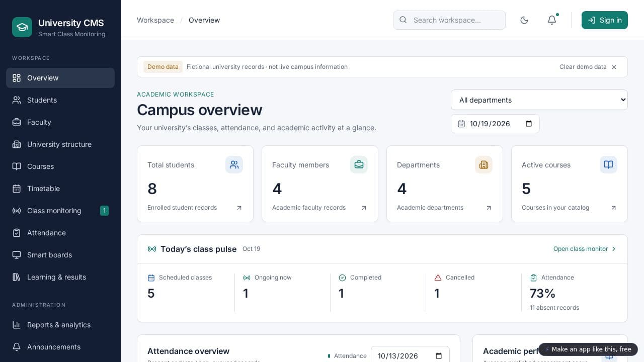Click the Faculty members card icon
The image size is (644, 362).
click(x=359, y=164)
